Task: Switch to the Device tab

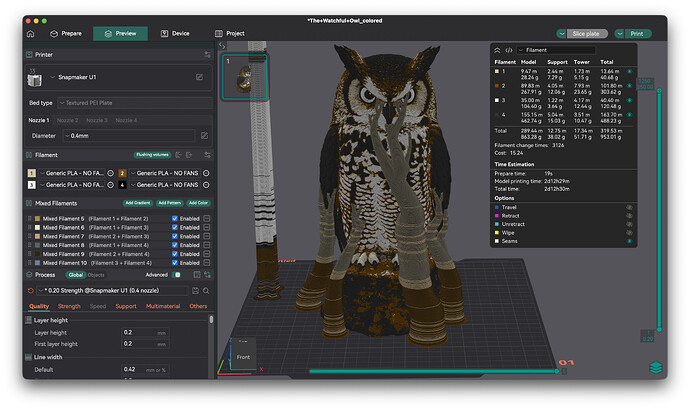Action: pos(175,33)
